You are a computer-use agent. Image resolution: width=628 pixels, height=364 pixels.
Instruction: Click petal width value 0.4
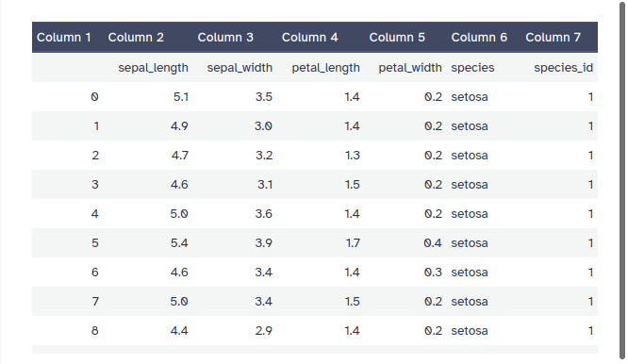[x=433, y=243]
